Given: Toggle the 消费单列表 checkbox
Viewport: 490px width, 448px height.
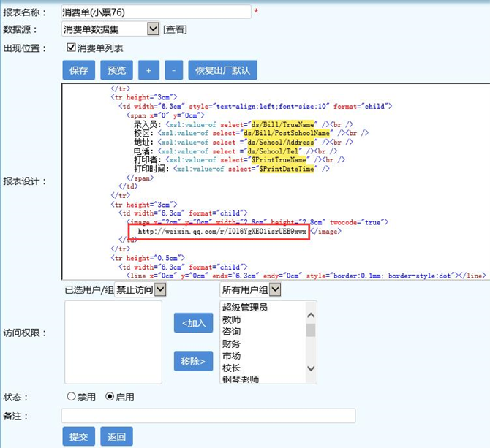Looking at the screenshot, I should (x=71, y=48).
